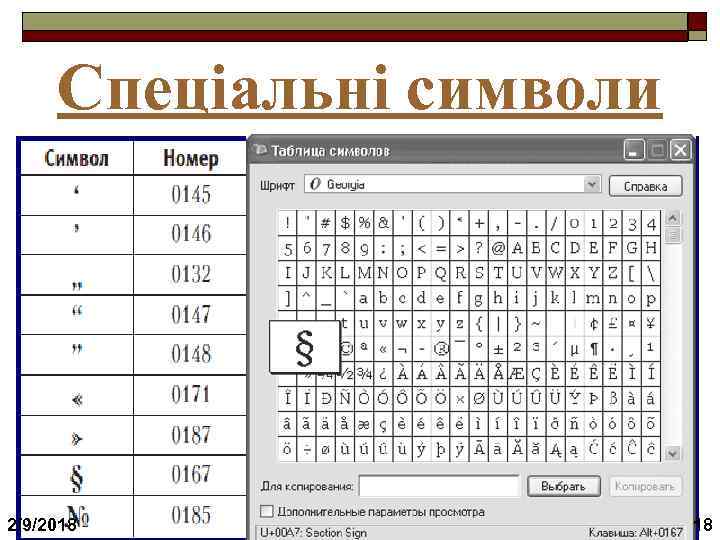Select the # number sign character

[x=326, y=223]
